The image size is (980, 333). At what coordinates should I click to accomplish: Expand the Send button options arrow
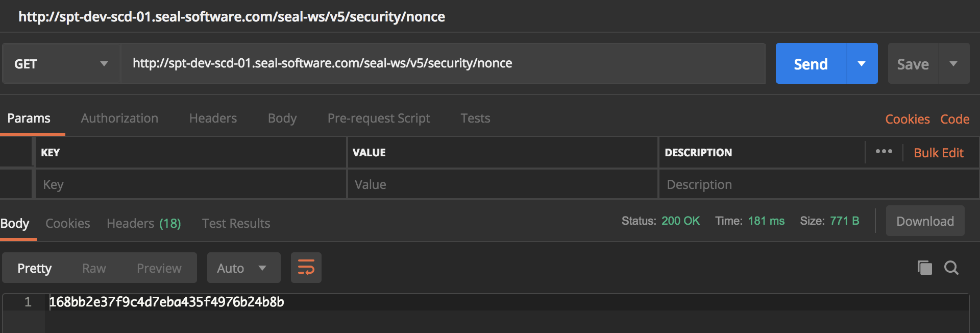(x=862, y=63)
